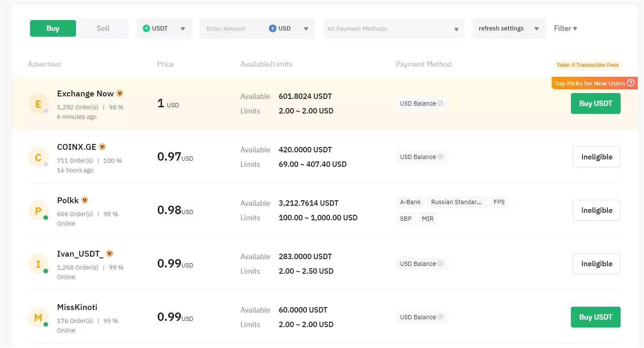The image size is (644, 348).
Task: Open the USDT coin dropdown
Action: pyautogui.click(x=164, y=28)
